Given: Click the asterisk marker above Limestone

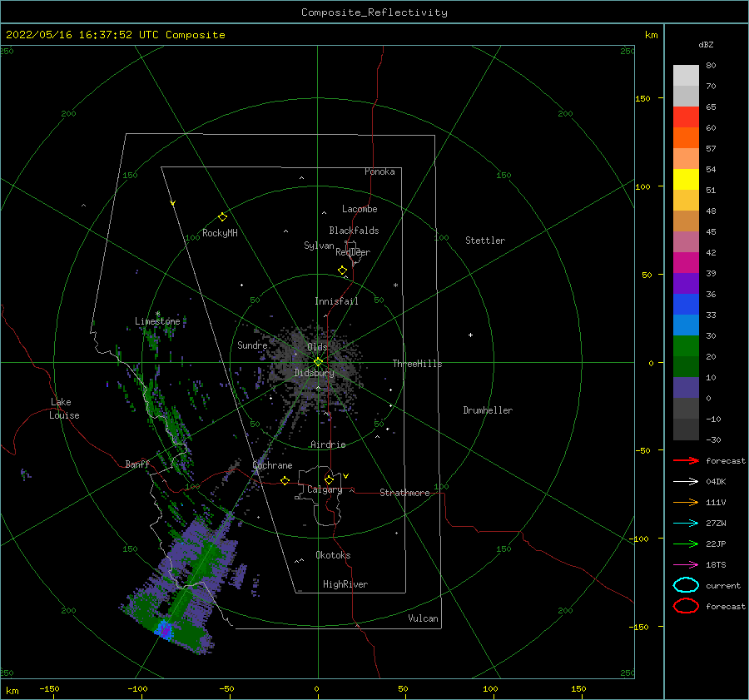Looking at the screenshot, I should (x=157, y=314).
